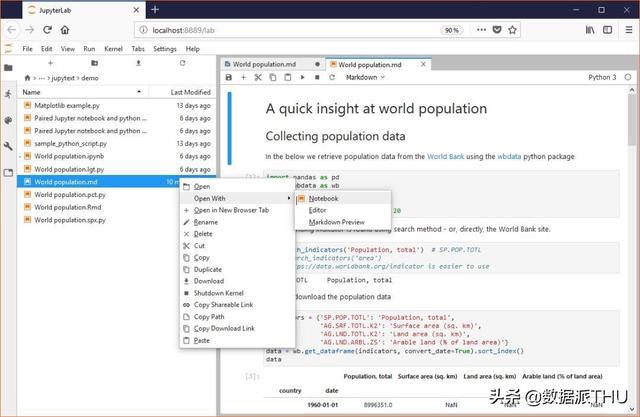Image resolution: width=640 pixels, height=417 pixels.
Task: Open the page actions three-dot menu
Action: click(482, 30)
